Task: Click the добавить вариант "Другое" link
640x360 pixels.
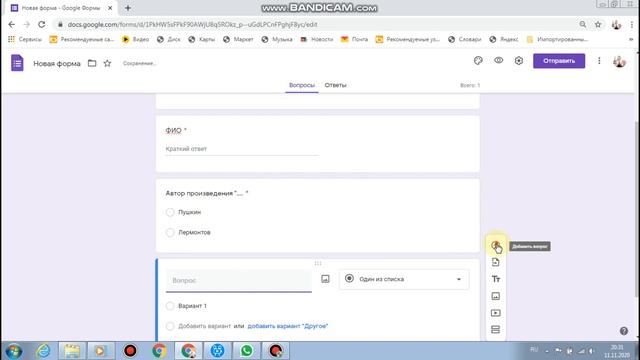Action: [x=288, y=326]
